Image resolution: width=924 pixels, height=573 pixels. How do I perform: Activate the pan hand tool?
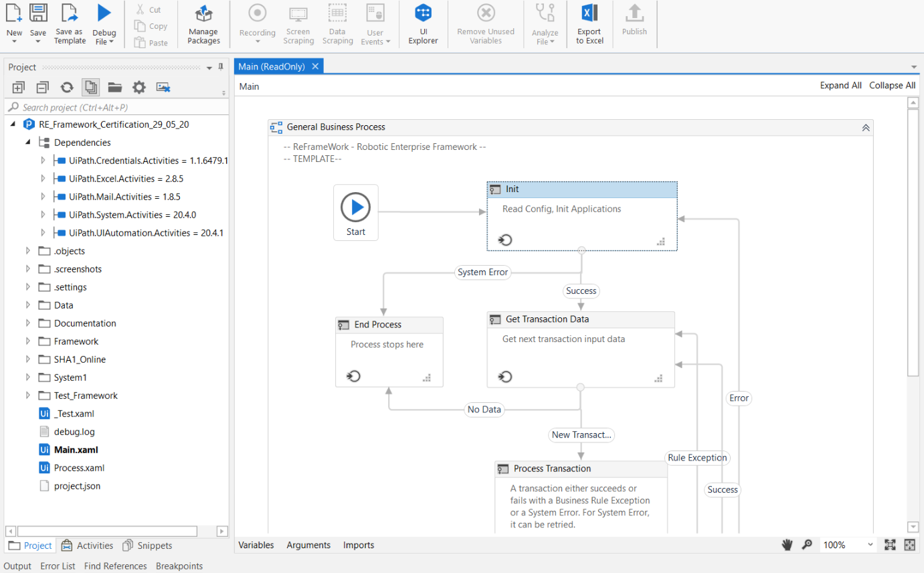[x=788, y=545]
